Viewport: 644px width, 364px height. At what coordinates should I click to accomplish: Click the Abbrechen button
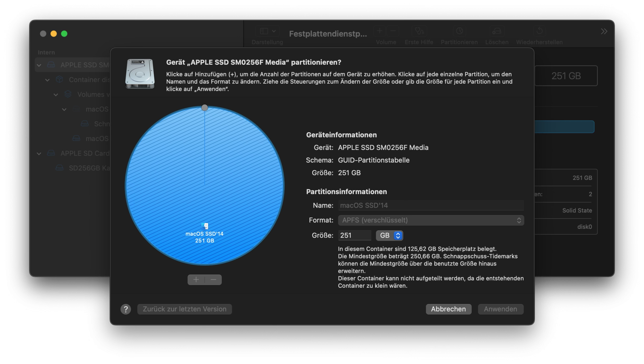tap(449, 309)
